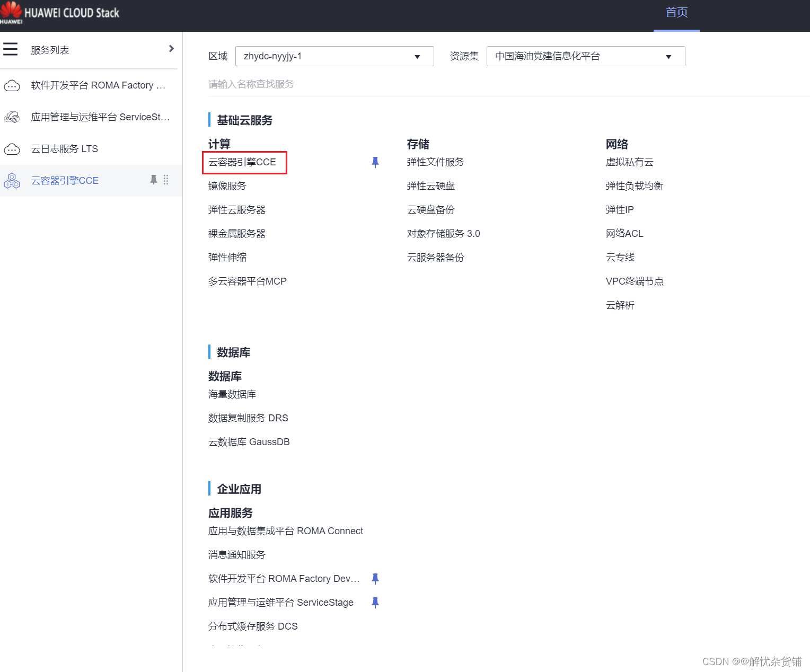
Task: Open 海量数据库 link
Action: click(232, 394)
